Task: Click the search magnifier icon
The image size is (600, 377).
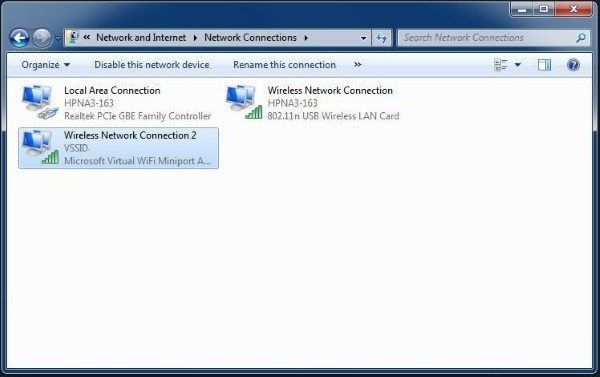Action: tap(581, 38)
